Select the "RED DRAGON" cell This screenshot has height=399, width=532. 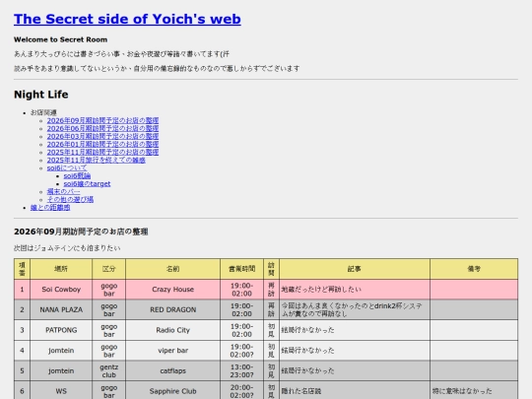point(173,309)
